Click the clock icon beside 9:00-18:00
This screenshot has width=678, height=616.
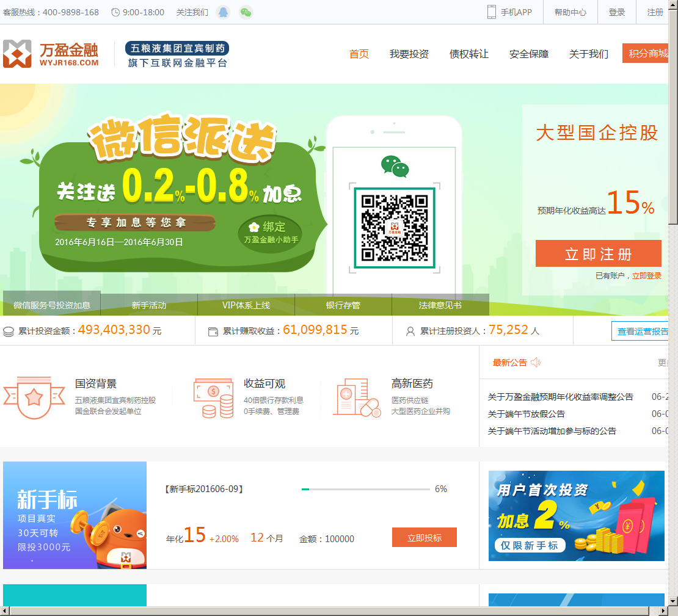[115, 12]
